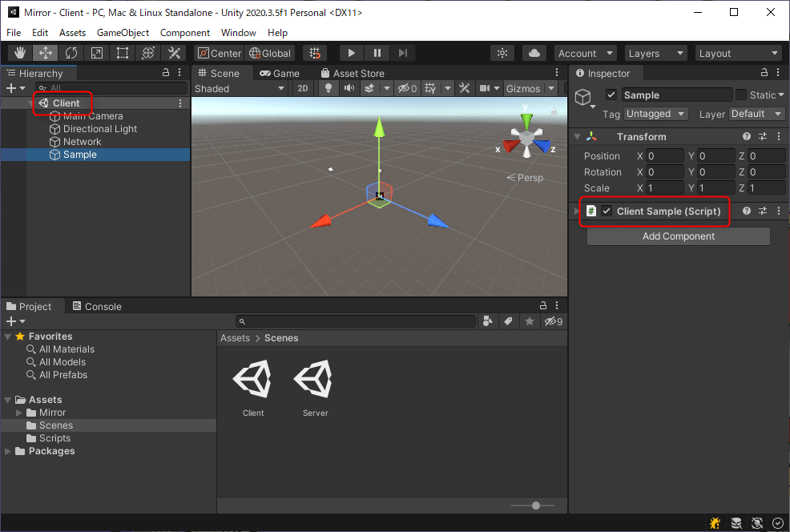Expand the Packages folder
Viewport: 790px width, 532px height.
click(x=7, y=451)
